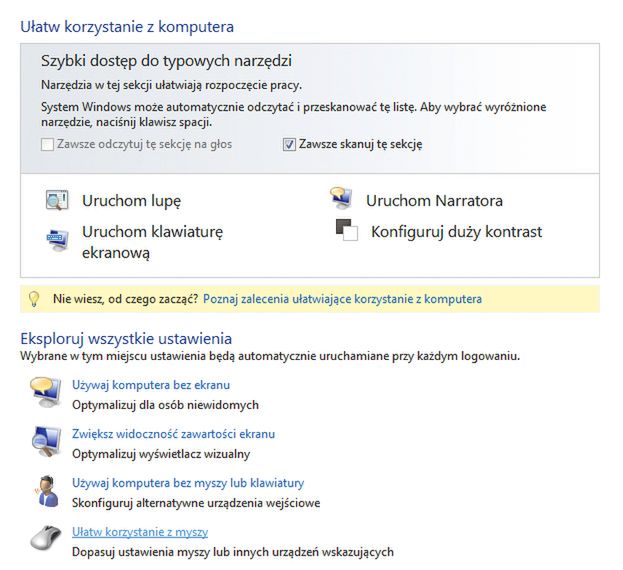Click the icon for screen visibility settings
This screenshot has height=570, width=623.
[x=45, y=442]
